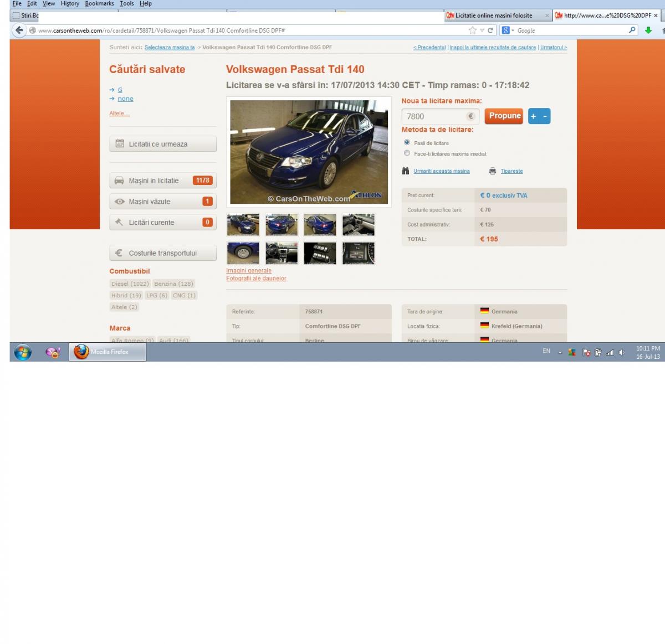This screenshot has width=665, height=644.
Task: Go back with the browser back arrow
Action: coord(19,30)
